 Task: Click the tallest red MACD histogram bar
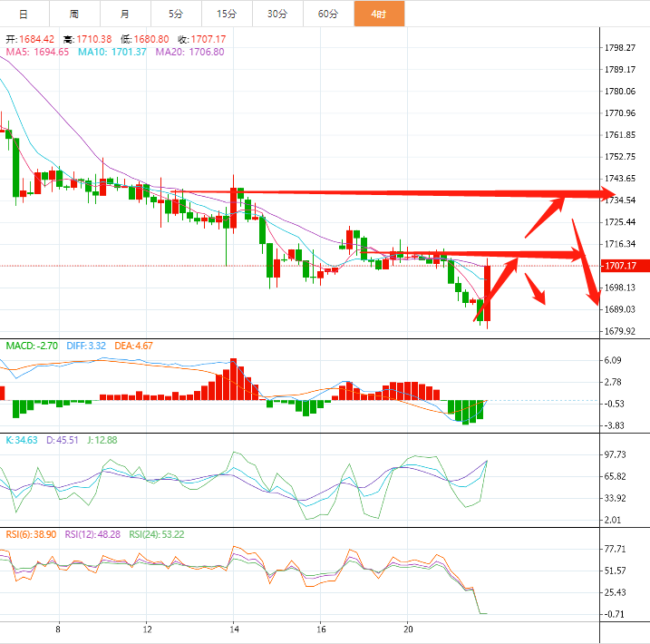coord(233,379)
